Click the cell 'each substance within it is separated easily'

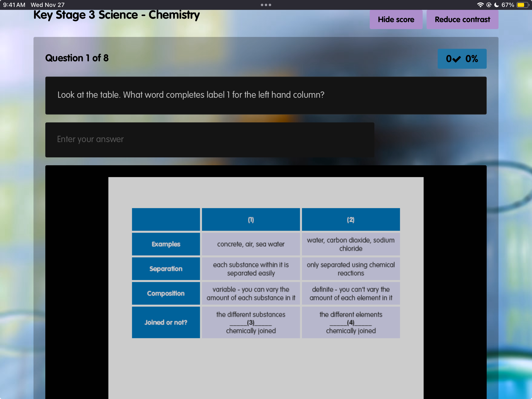click(x=251, y=269)
